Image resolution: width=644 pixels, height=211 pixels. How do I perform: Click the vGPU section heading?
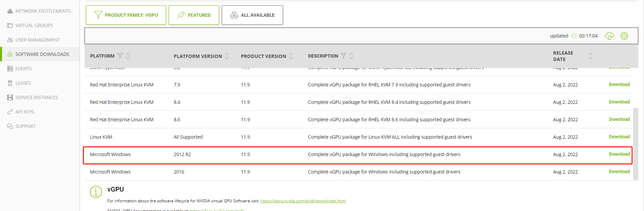(115, 189)
